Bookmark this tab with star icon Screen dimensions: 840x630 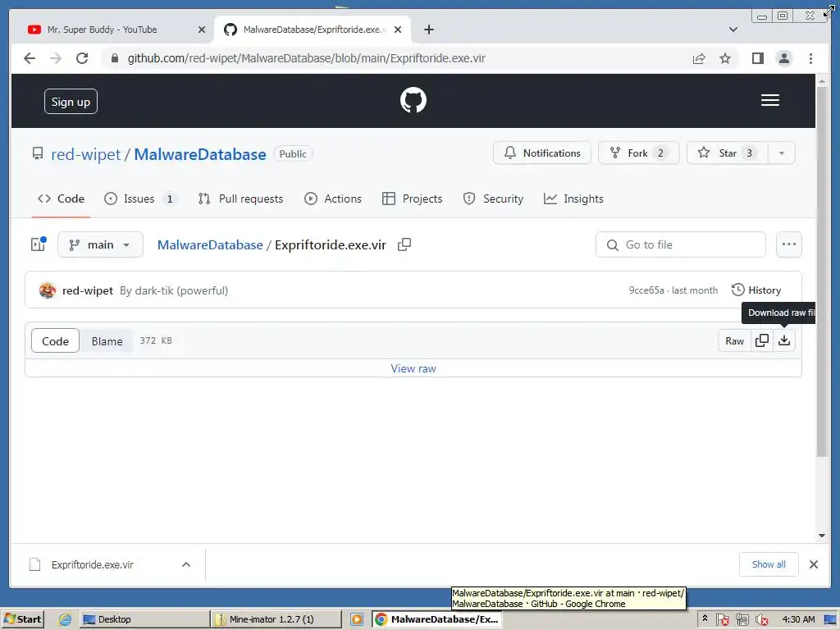click(x=725, y=58)
